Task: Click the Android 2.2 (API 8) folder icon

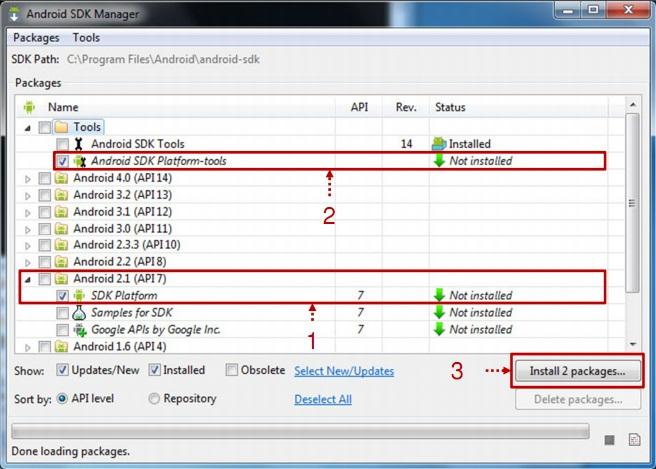Action: 62,262
